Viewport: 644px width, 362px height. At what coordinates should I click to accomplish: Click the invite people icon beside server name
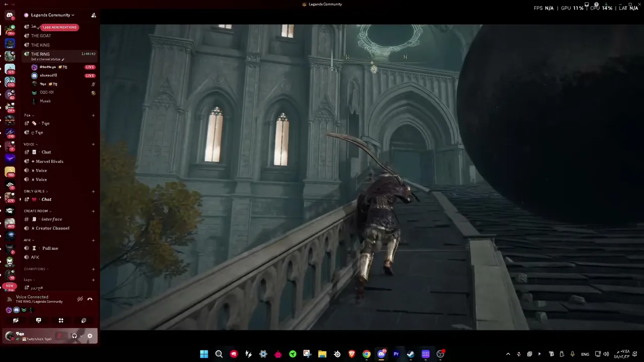point(94,15)
